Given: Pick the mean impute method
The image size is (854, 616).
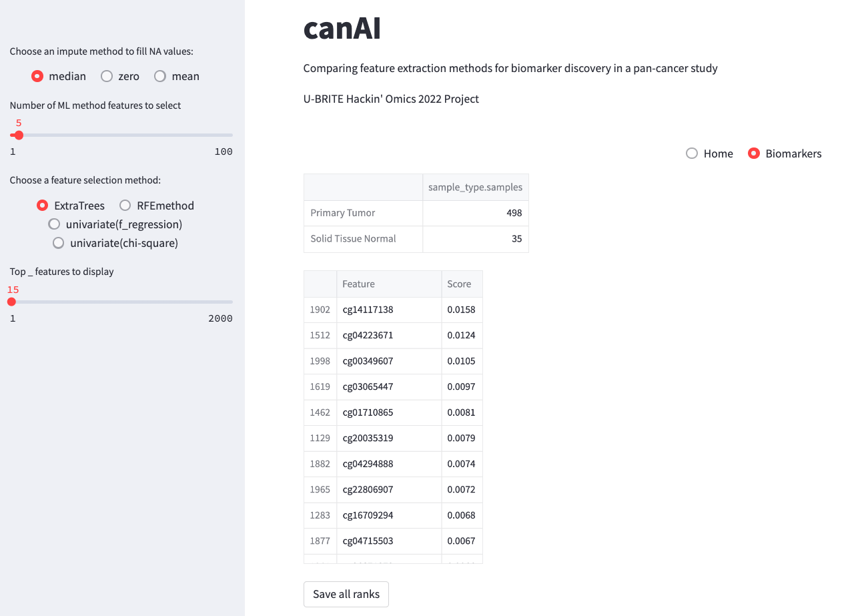Looking at the screenshot, I should point(177,76).
